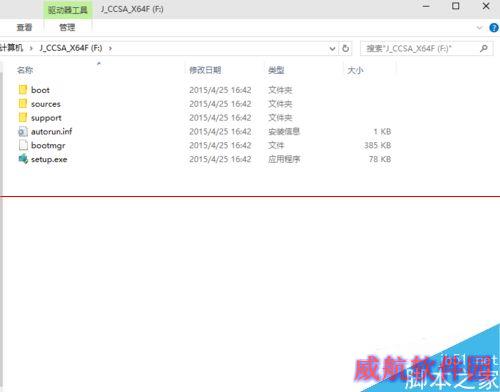Click the 文件 type cell of bootmgr
500x392 pixels.
(276, 145)
